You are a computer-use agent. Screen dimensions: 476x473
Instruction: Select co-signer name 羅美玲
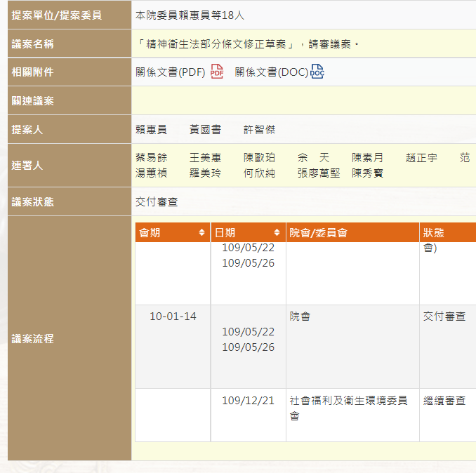pyautogui.click(x=205, y=173)
